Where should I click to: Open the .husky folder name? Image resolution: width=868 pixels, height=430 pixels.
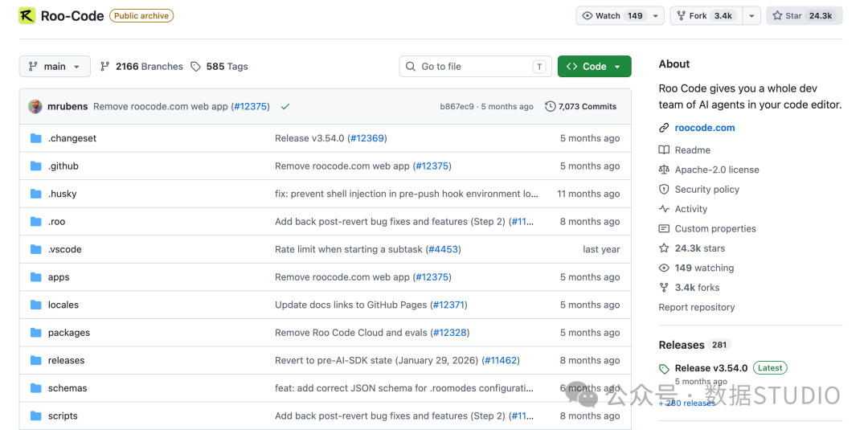[x=62, y=194]
